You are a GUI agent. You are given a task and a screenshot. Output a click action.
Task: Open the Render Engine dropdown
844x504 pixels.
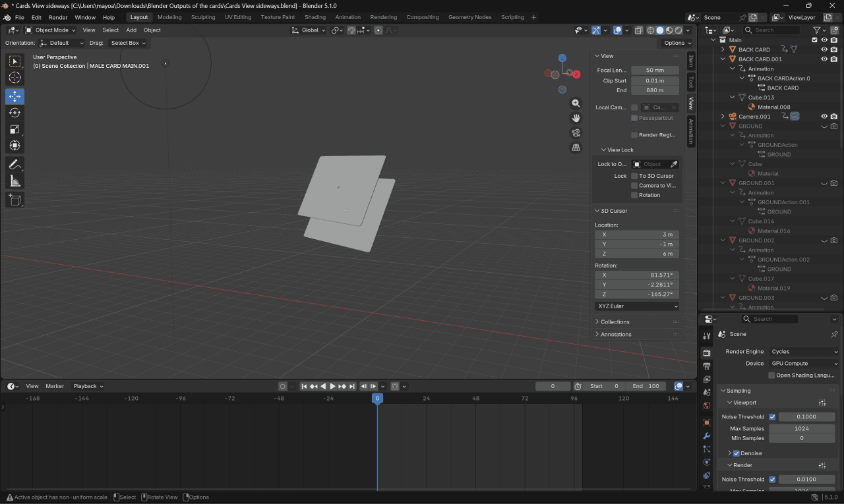coord(804,352)
